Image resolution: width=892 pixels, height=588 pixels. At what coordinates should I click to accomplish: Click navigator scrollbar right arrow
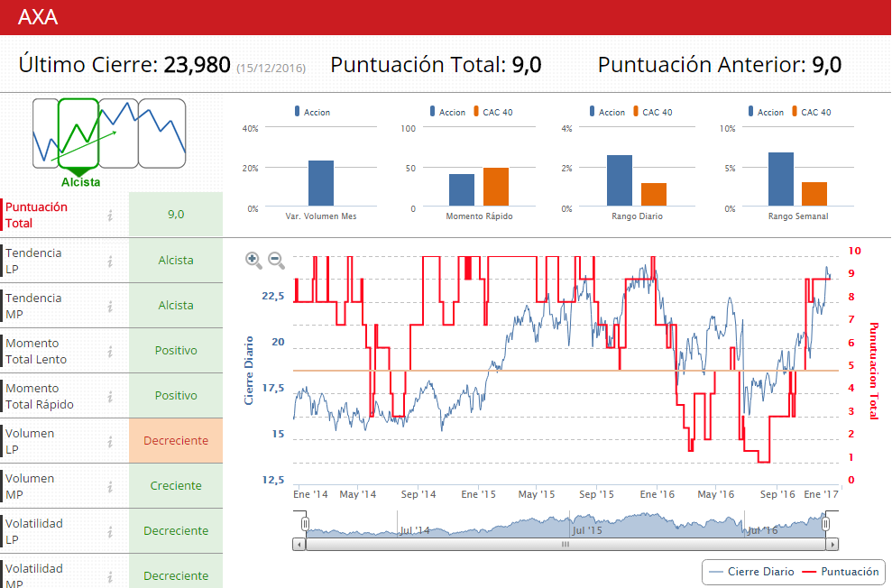click(x=832, y=544)
